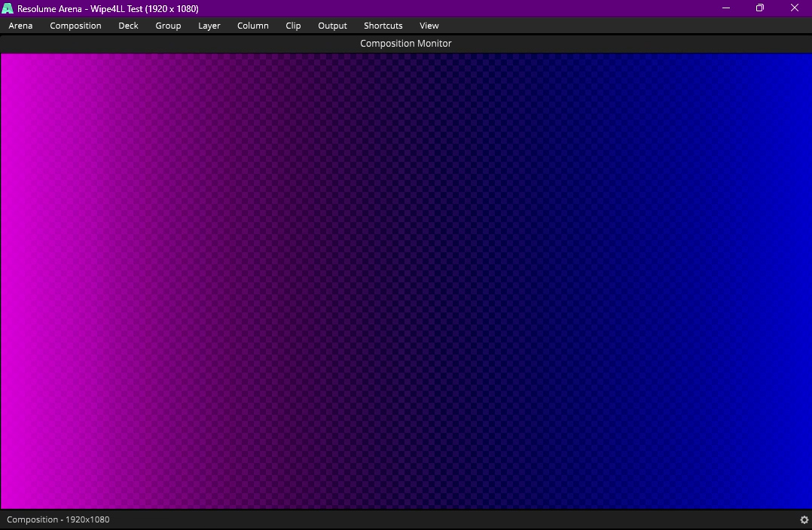The width and height of the screenshot is (812, 530).
Task: Click the Composition Monitor panel header
Action: tap(406, 44)
